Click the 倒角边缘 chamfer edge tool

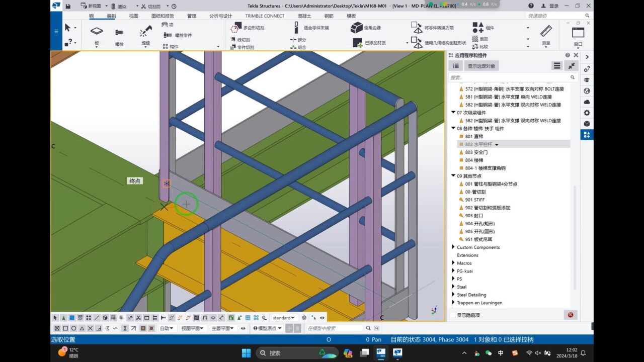click(366, 28)
